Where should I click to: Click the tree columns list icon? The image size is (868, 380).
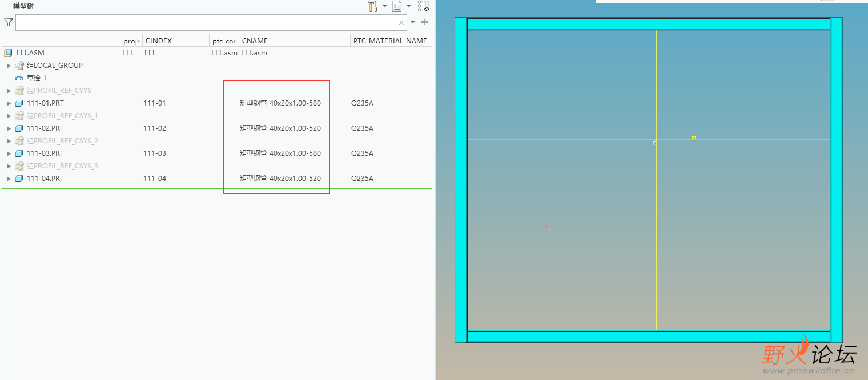tap(397, 6)
